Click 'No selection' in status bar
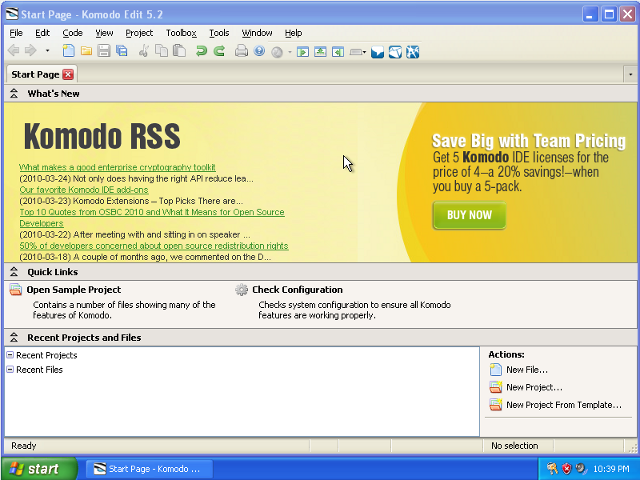This screenshot has height=480, width=640. (514, 446)
